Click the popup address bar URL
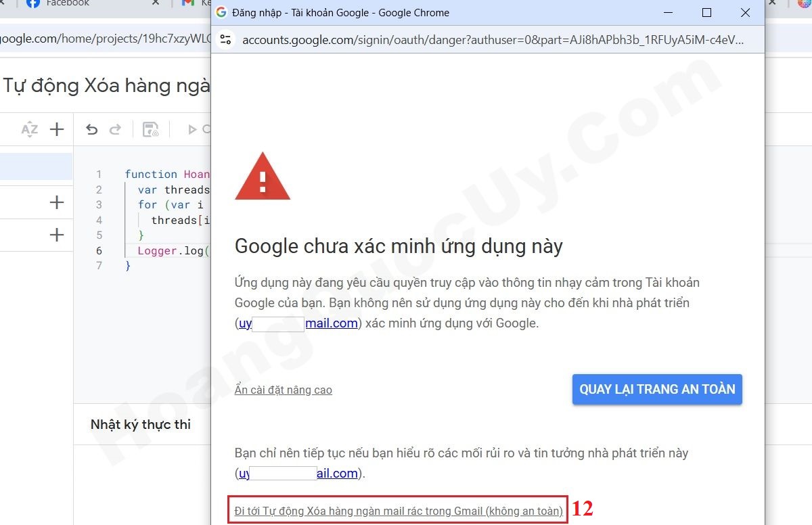This screenshot has width=812, height=525. point(493,39)
